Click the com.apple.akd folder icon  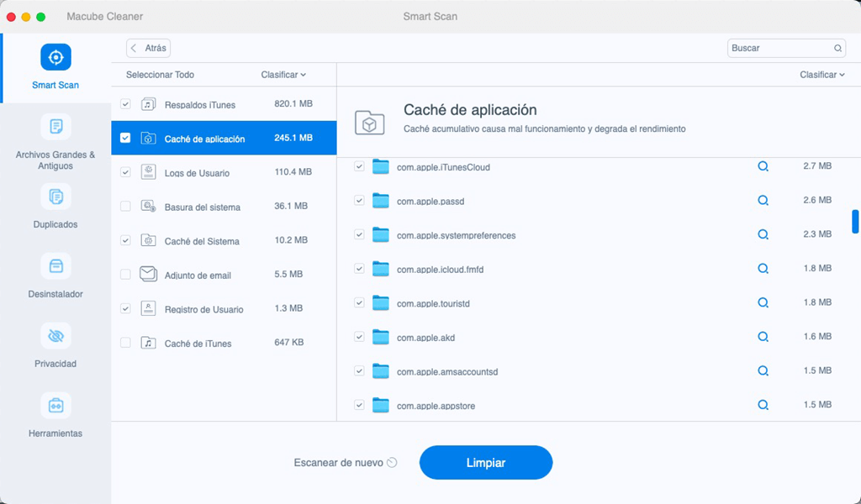(381, 337)
